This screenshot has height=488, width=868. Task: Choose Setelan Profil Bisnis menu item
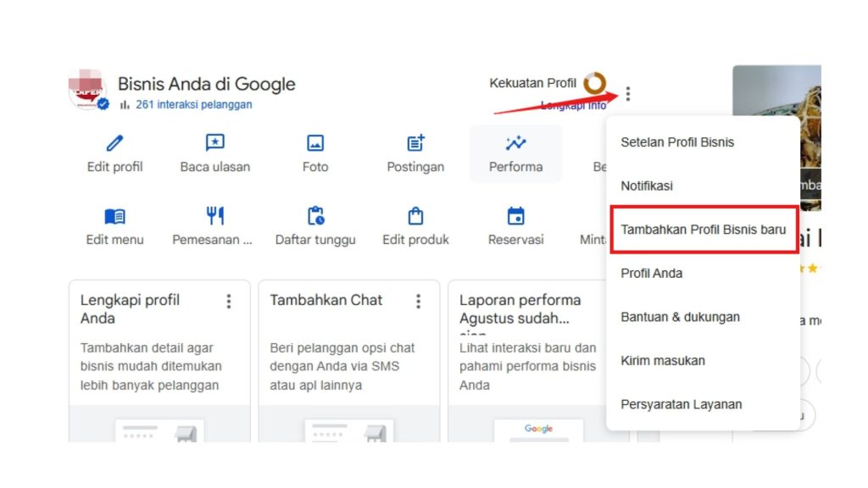677,142
